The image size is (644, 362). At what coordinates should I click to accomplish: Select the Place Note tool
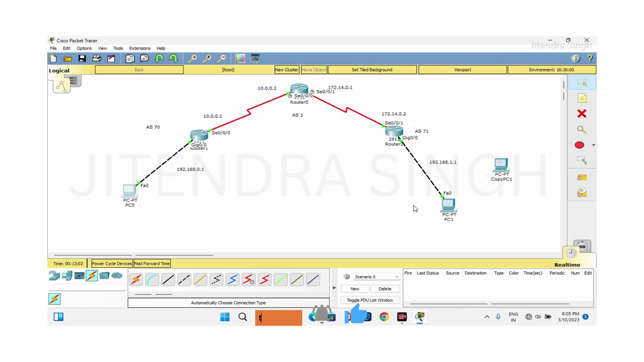[582, 98]
